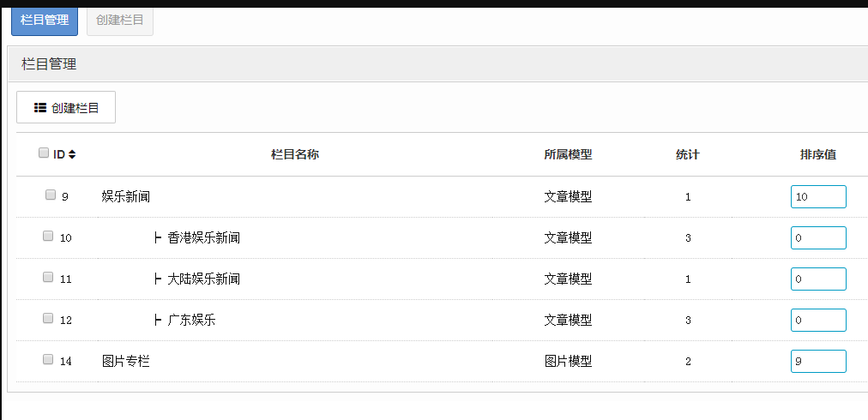Click the 栏目名称 column header
Image resolution: width=868 pixels, height=420 pixels.
coord(294,155)
